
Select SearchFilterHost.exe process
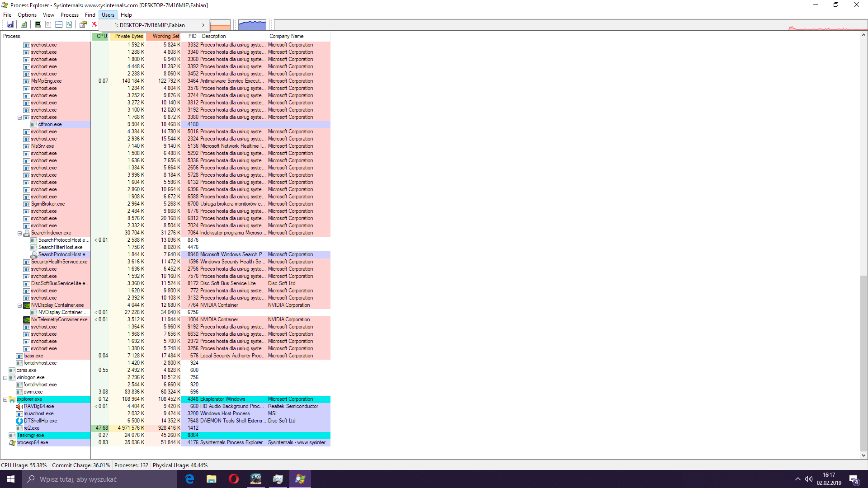point(61,247)
